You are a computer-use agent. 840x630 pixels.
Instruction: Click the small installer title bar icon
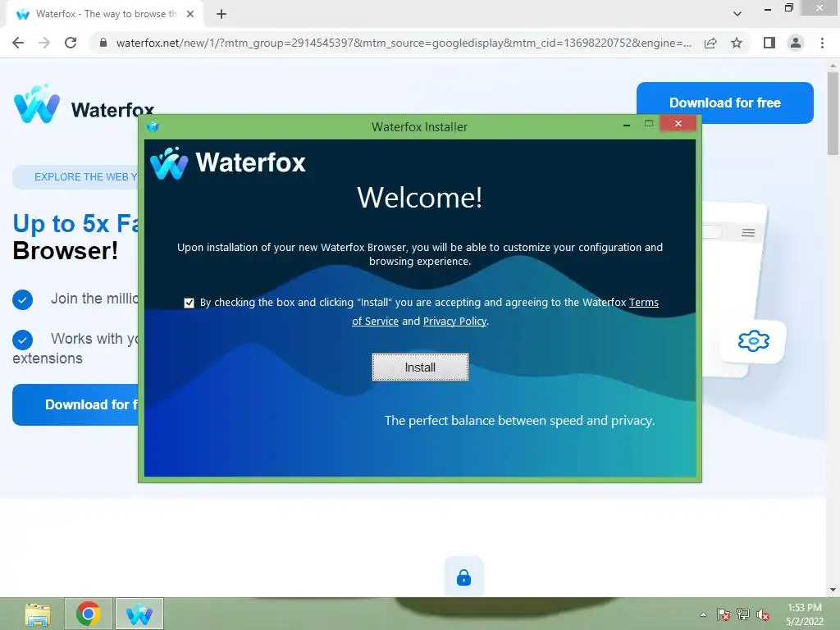click(x=153, y=126)
